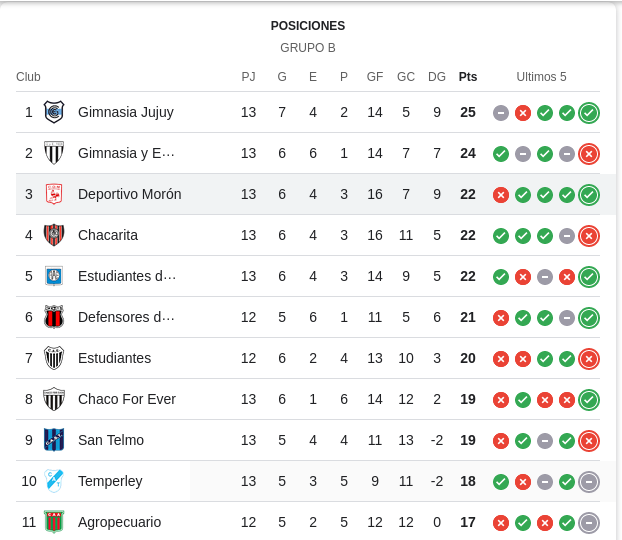Sort the table by Pts column header
Screen dimensions: 622x540
point(468,77)
